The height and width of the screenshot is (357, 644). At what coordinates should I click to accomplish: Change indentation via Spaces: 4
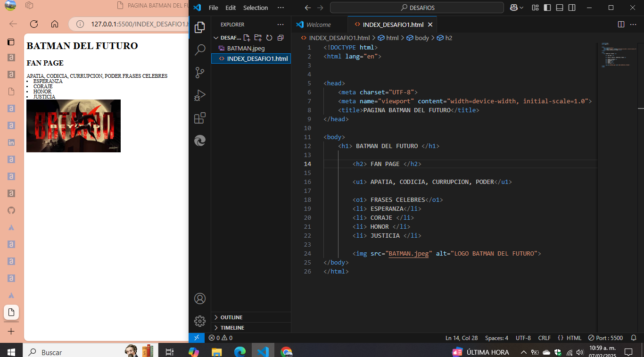[496, 338]
